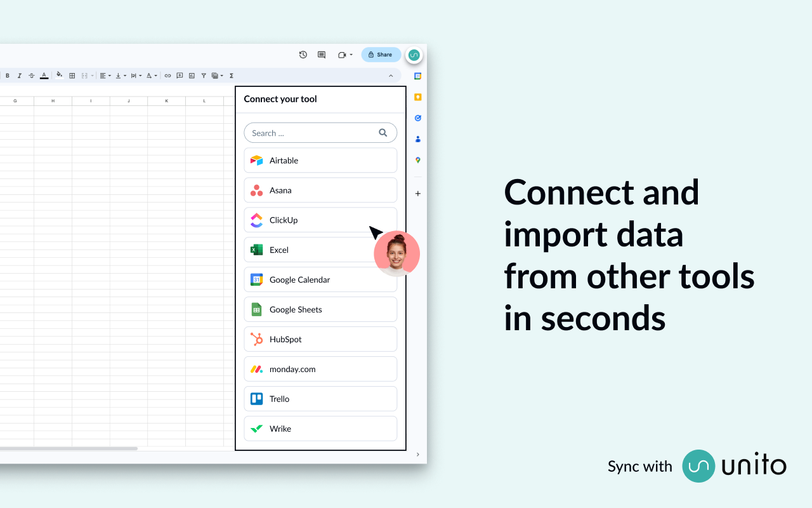Open Google Maps in the side panel

(x=417, y=160)
